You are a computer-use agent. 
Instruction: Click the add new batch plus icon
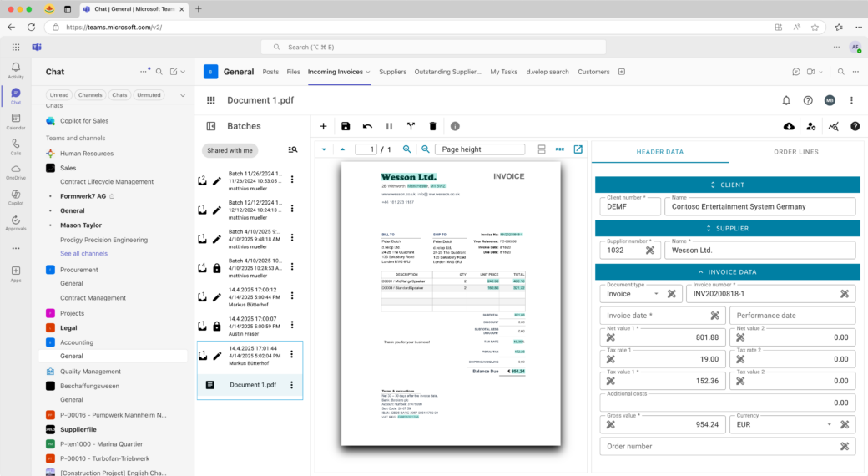[323, 126]
